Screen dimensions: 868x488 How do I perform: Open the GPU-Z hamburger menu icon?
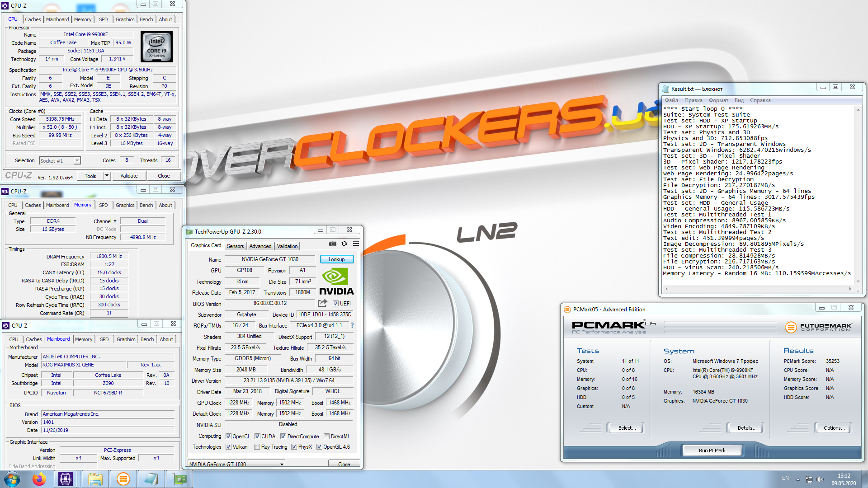[x=356, y=244]
